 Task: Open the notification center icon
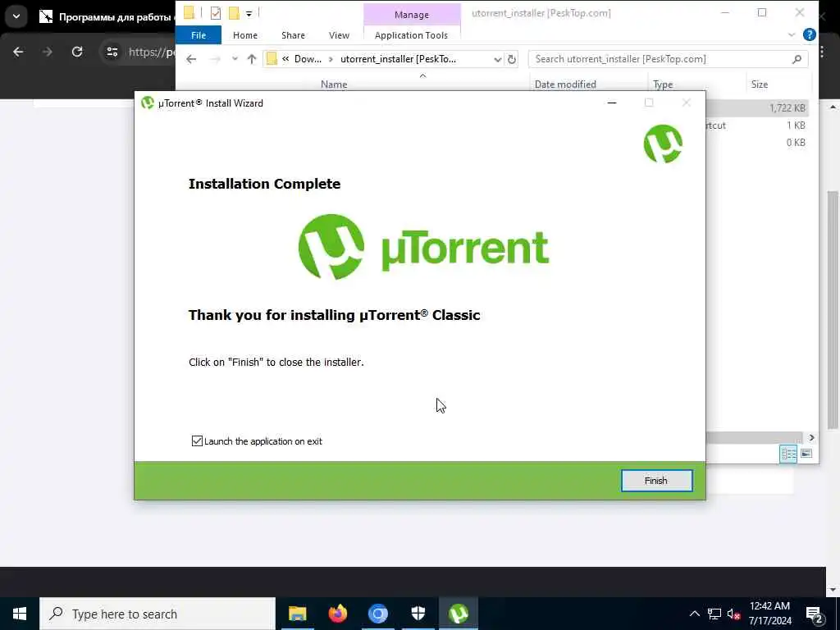pyautogui.click(x=815, y=614)
